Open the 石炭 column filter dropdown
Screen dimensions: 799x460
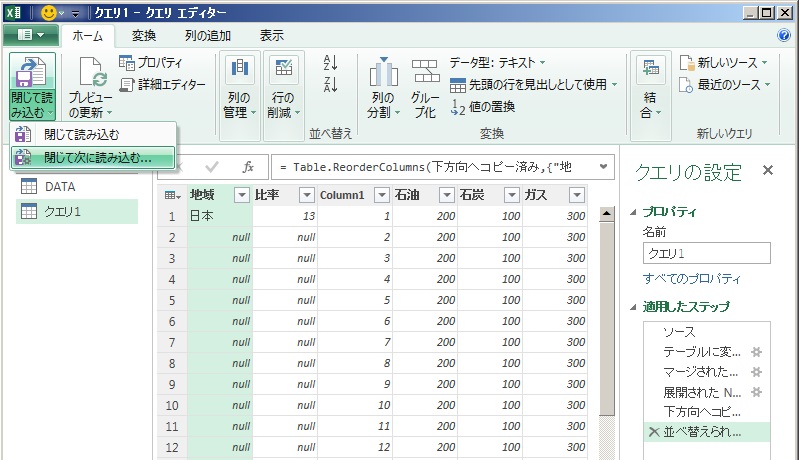coord(512,195)
